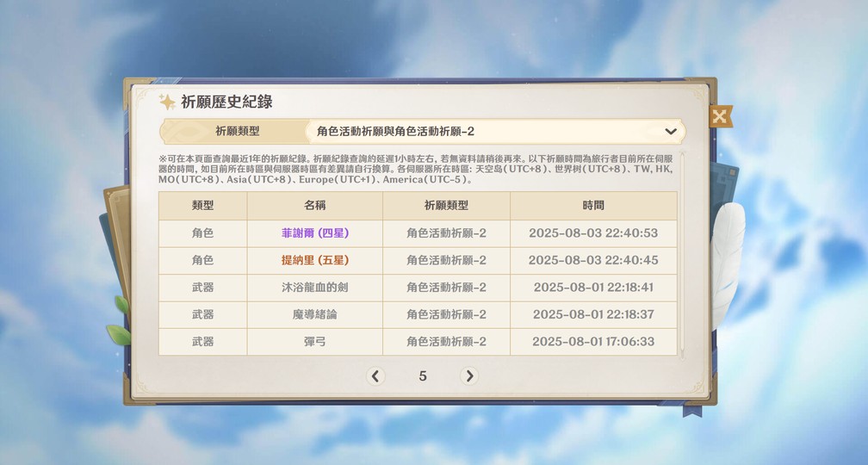This screenshot has height=465, width=868.
Task: Click 角色活動祈願-2 cell in 沐浴龍血的劍 row
Action: [x=446, y=288]
